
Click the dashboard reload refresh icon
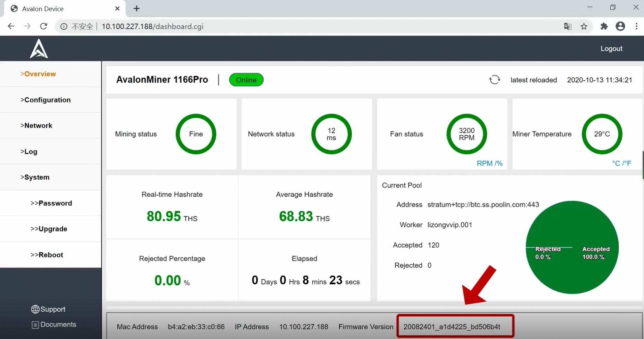pos(494,80)
